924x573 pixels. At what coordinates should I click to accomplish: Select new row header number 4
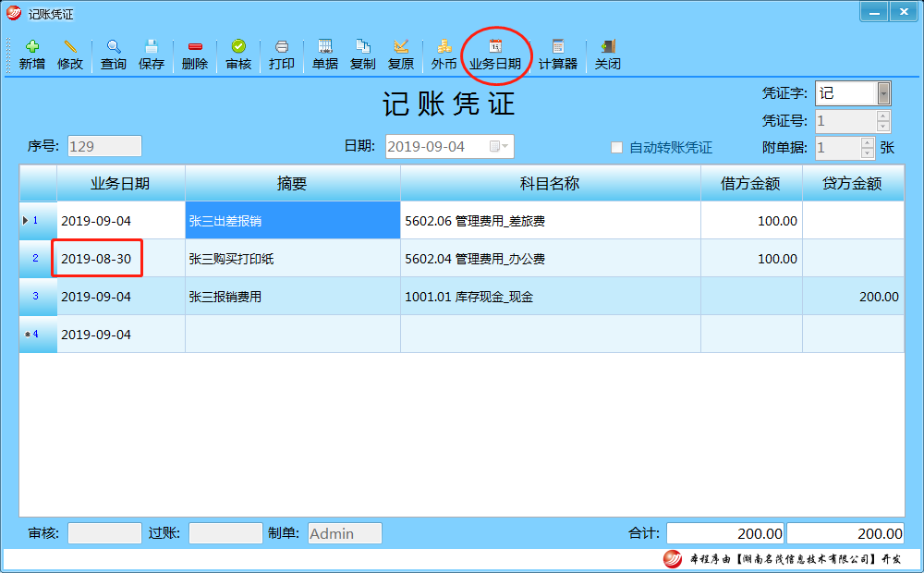[x=38, y=335]
